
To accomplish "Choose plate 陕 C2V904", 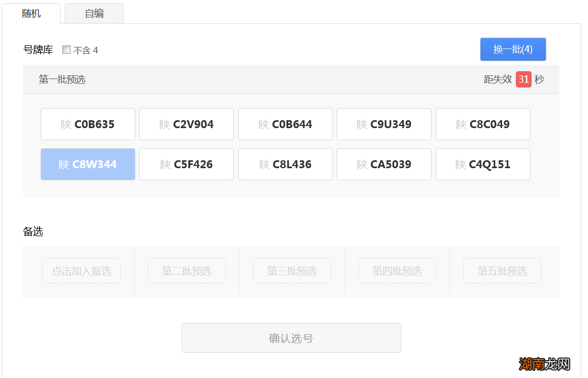I will pyautogui.click(x=187, y=124).
